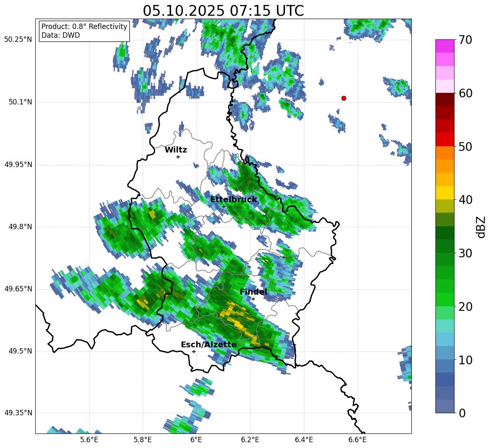Click the cross marker below Esch/Alzette
This screenshot has height=448, width=491.
194,351
